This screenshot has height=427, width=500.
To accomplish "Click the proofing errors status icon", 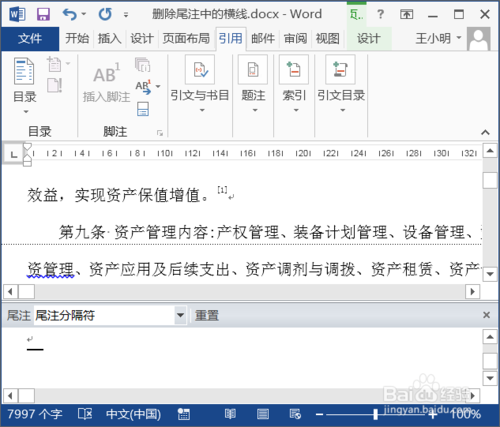I will pos(85,414).
